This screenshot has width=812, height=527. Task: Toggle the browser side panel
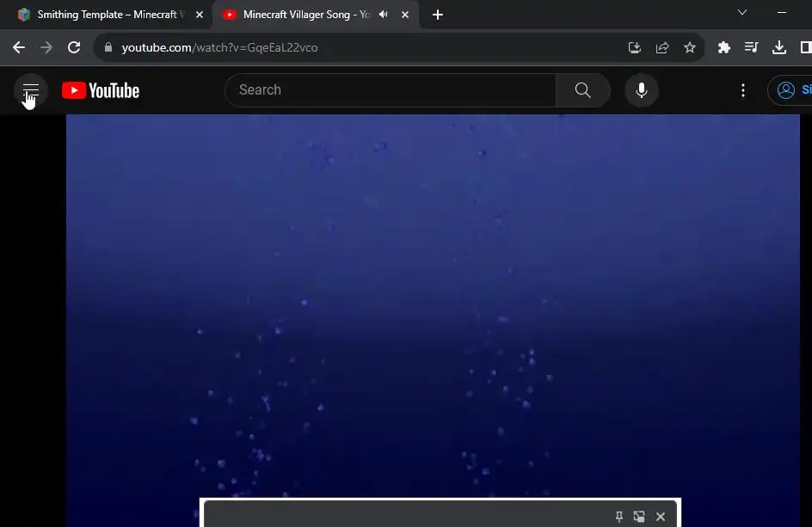[x=805, y=47]
